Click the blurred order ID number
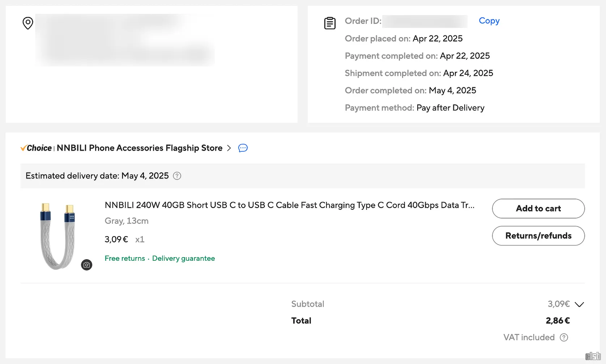The width and height of the screenshot is (606, 364). tap(425, 21)
